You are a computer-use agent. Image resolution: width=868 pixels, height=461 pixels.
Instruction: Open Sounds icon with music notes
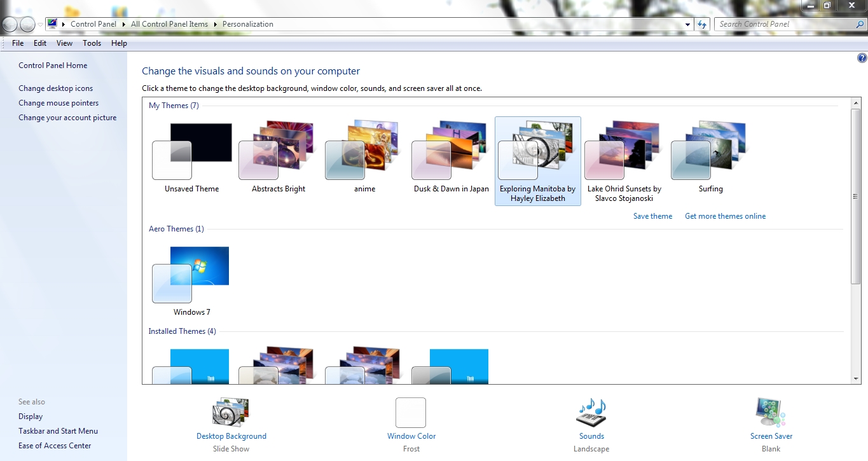[x=591, y=412]
